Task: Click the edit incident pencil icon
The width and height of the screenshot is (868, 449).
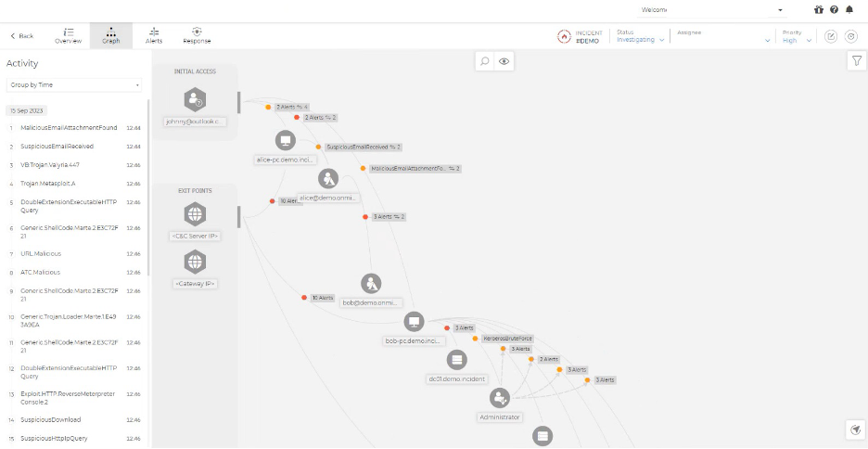Action: point(831,36)
